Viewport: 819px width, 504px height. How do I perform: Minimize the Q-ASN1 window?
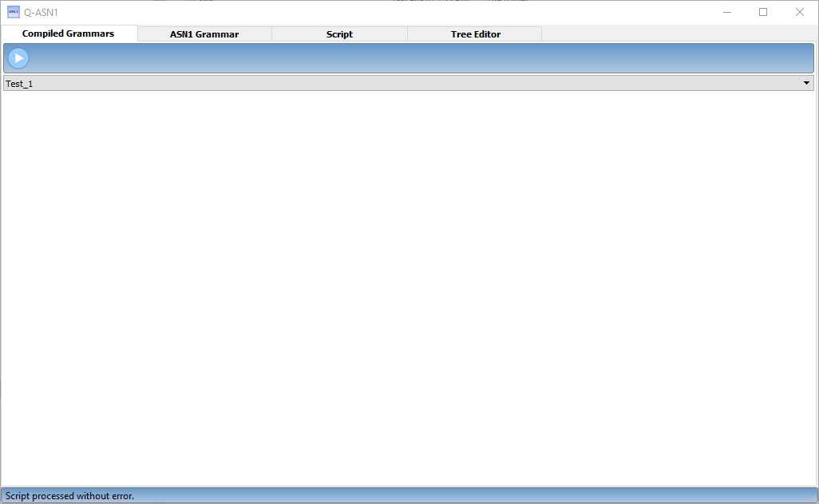click(x=727, y=12)
